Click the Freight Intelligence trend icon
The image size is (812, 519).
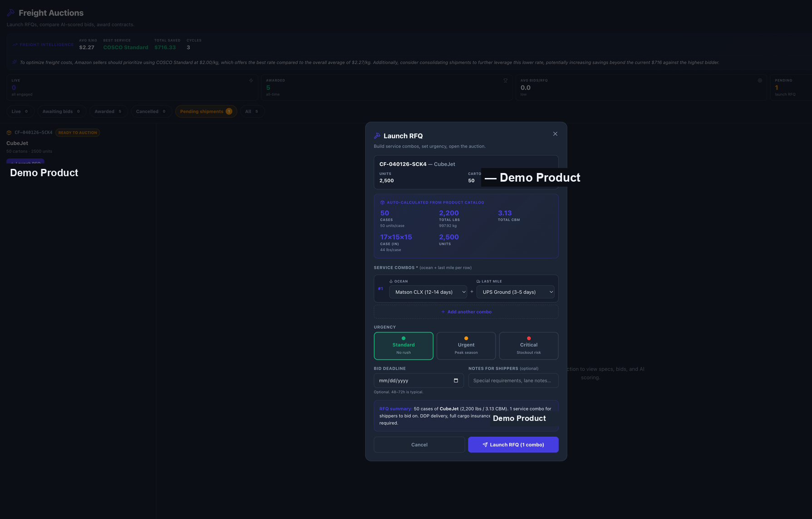coord(15,44)
